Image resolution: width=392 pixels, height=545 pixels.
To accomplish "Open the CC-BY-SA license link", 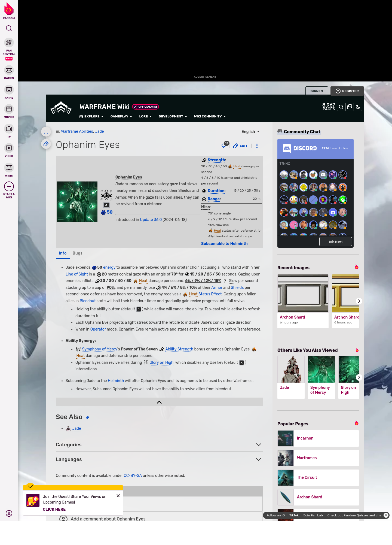I will pos(133,476).
